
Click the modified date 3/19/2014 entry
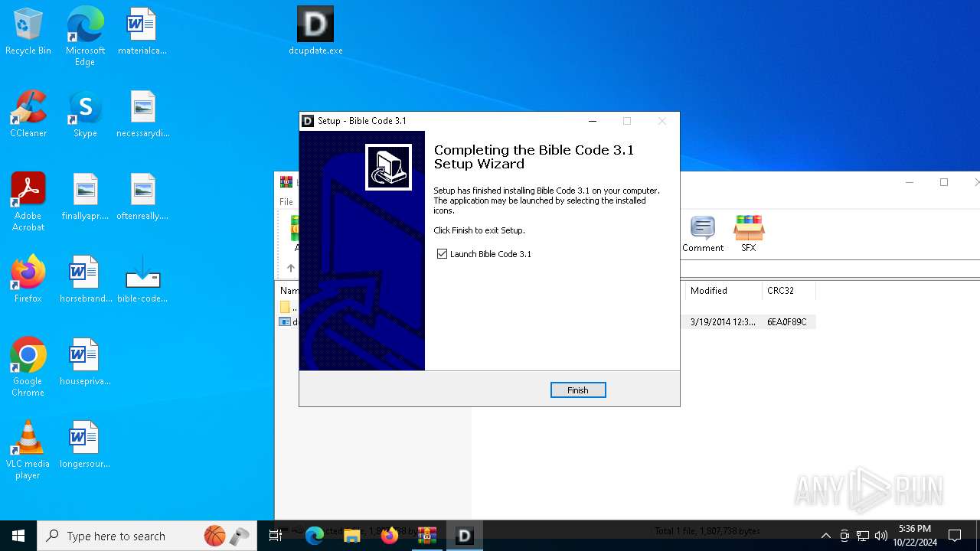click(722, 322)
